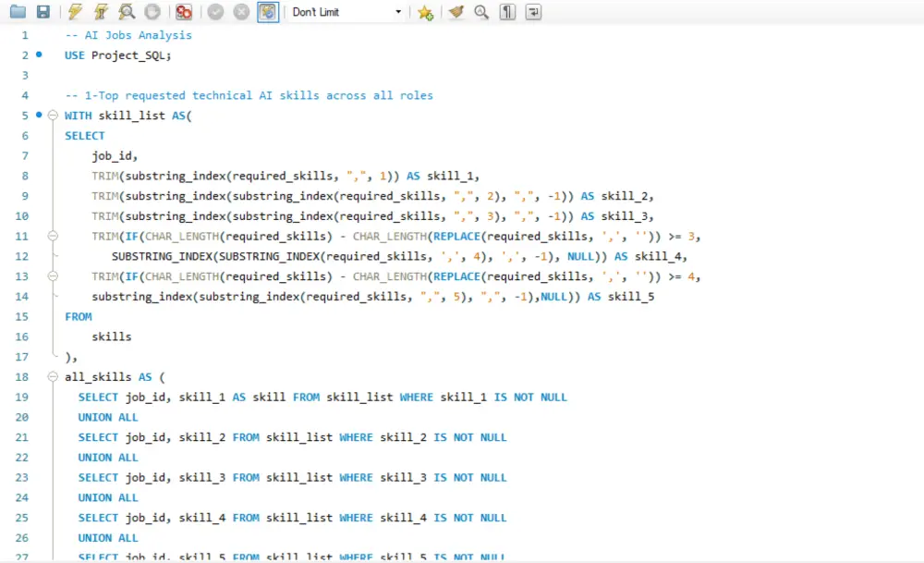Toggle word wrap in the editor
The width and height of the screenshot is (924, 563).
[533, 11]
